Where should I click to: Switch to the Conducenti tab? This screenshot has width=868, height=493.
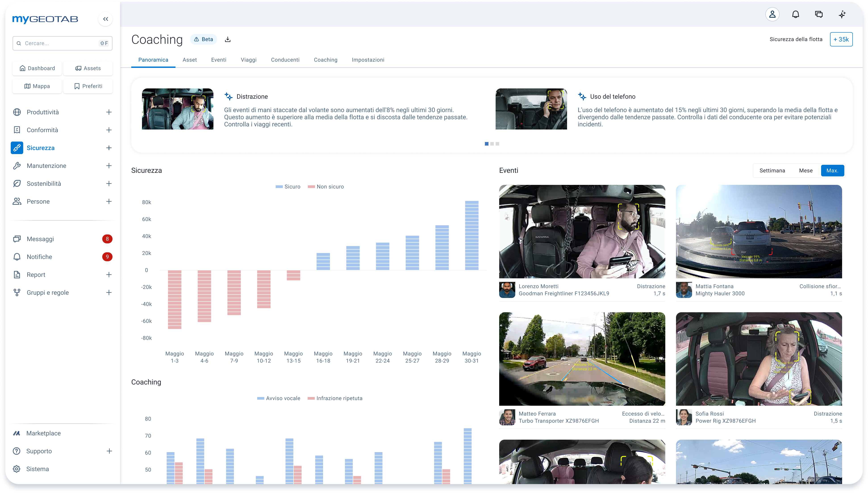tap(285, 60)
